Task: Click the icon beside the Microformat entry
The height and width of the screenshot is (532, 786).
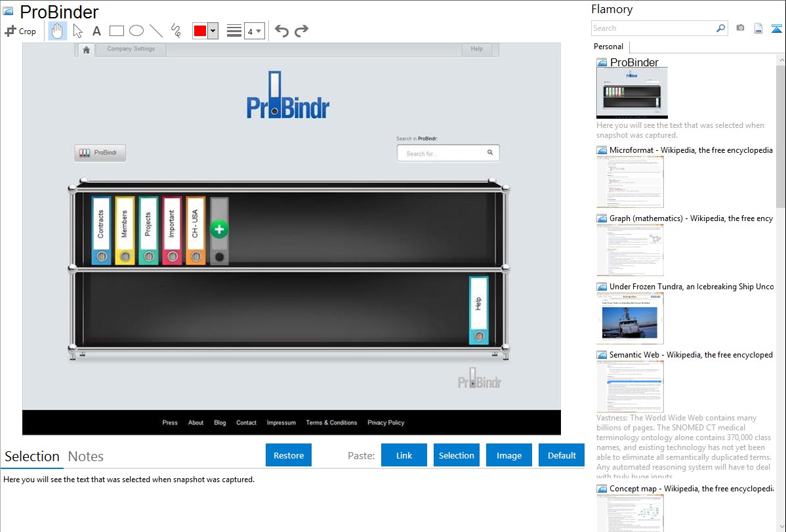Action: (602, 150)
